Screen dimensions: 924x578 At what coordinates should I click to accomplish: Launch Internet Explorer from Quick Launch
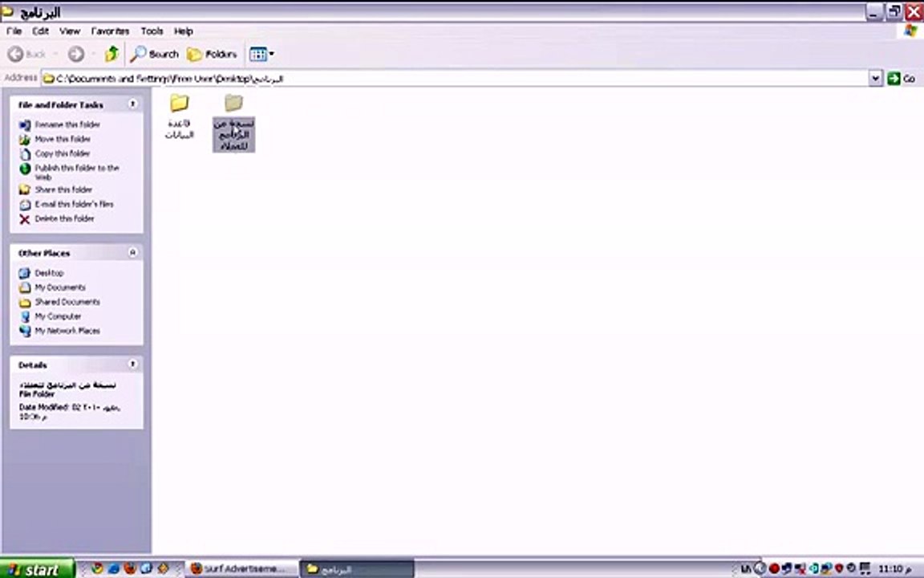click(x=114, y=568)
